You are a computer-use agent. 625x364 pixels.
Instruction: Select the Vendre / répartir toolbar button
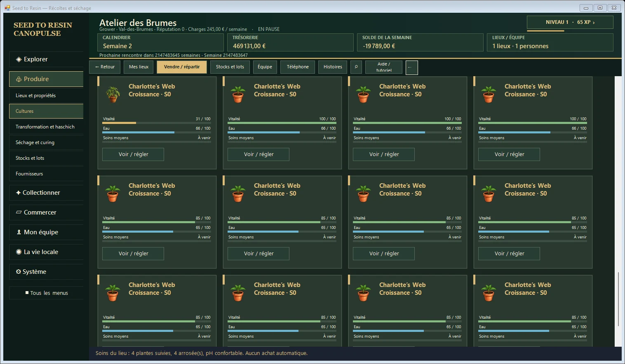click(182, 67)
